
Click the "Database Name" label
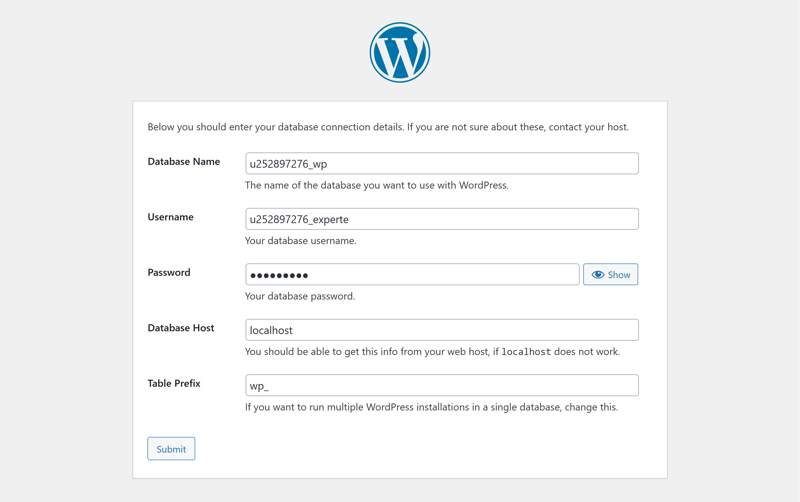[x=184, y=162]
